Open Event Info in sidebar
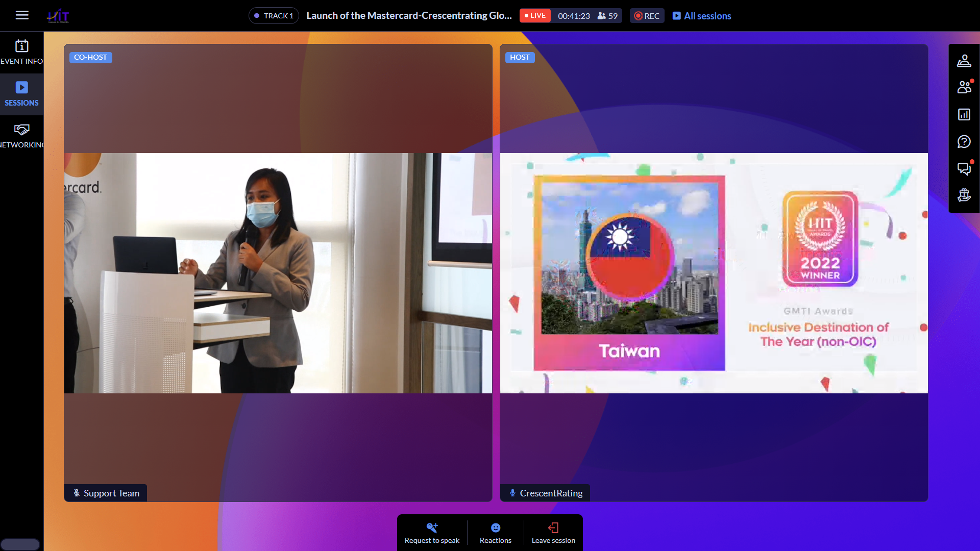The width and height of the screenshot is (980, 551). (x=21, y=52)
